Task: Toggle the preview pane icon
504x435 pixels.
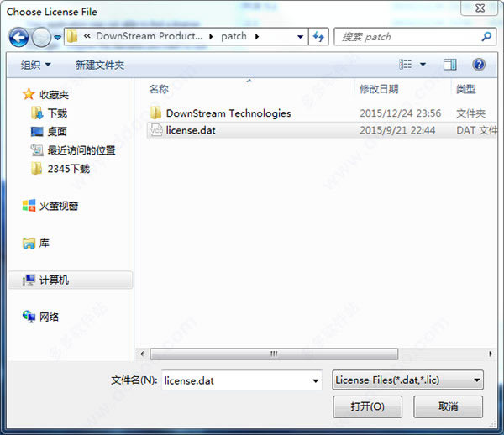Action: click(449, 65)
